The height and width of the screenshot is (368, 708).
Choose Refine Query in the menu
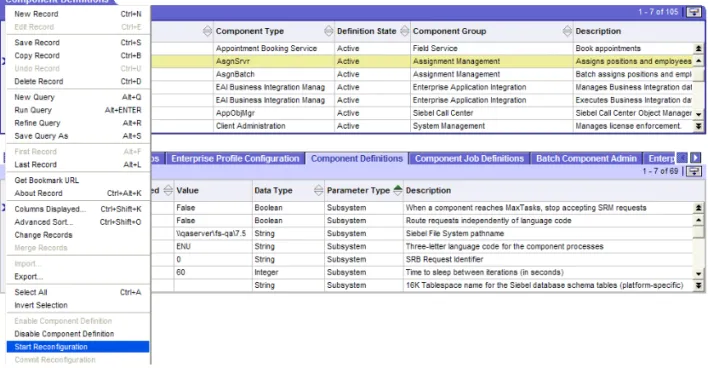pos(78,123)
